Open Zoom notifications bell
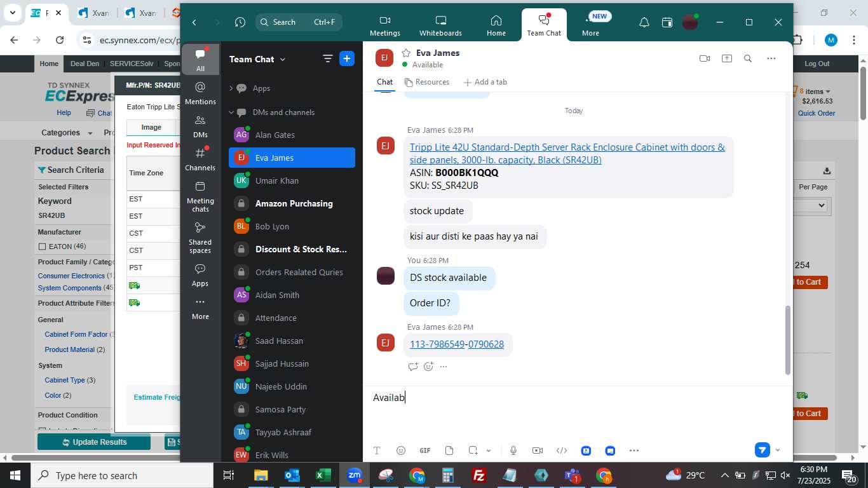This screenshot has width=868, height=488. click(x=644, y=22)
